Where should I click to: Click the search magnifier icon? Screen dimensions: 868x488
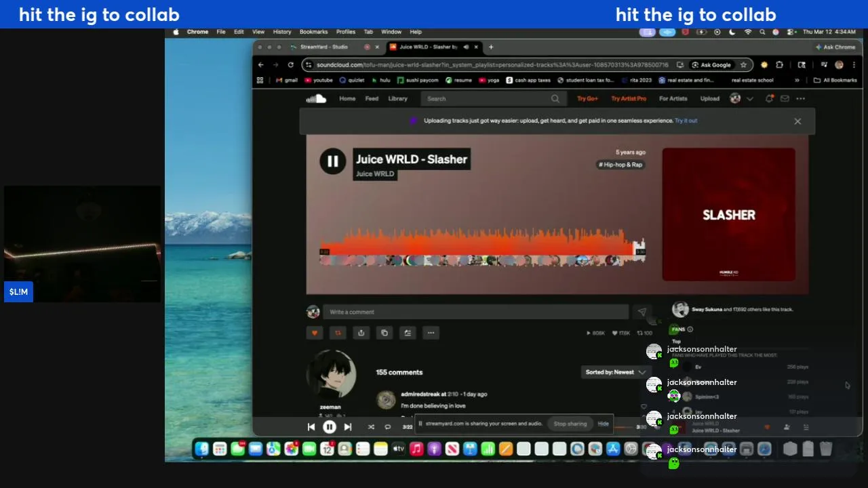click(555, 99)
